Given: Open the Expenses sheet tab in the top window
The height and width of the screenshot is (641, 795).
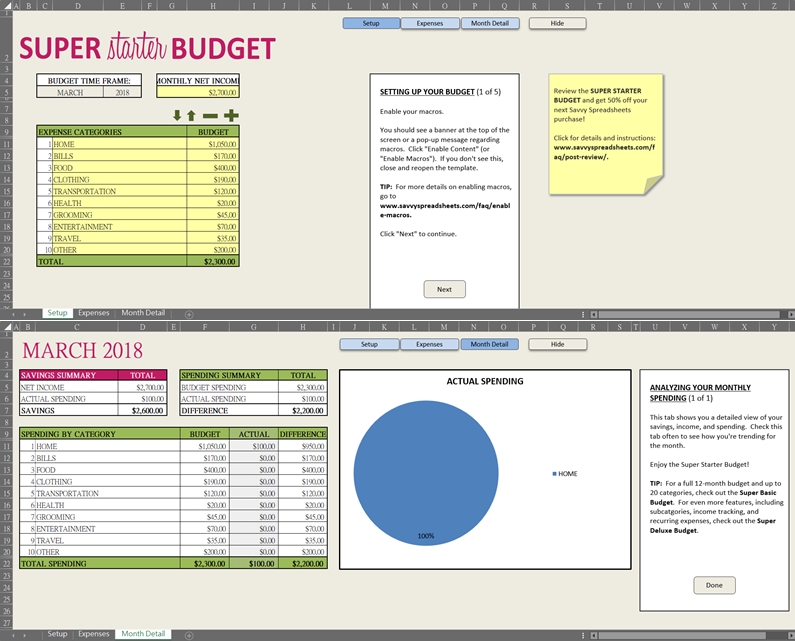Looking at the screenshot, I should (x=93, y=313).
